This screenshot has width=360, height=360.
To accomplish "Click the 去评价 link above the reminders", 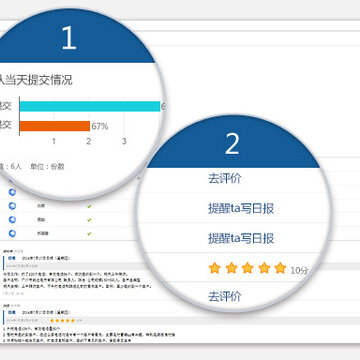I will [x=224, y=178].
